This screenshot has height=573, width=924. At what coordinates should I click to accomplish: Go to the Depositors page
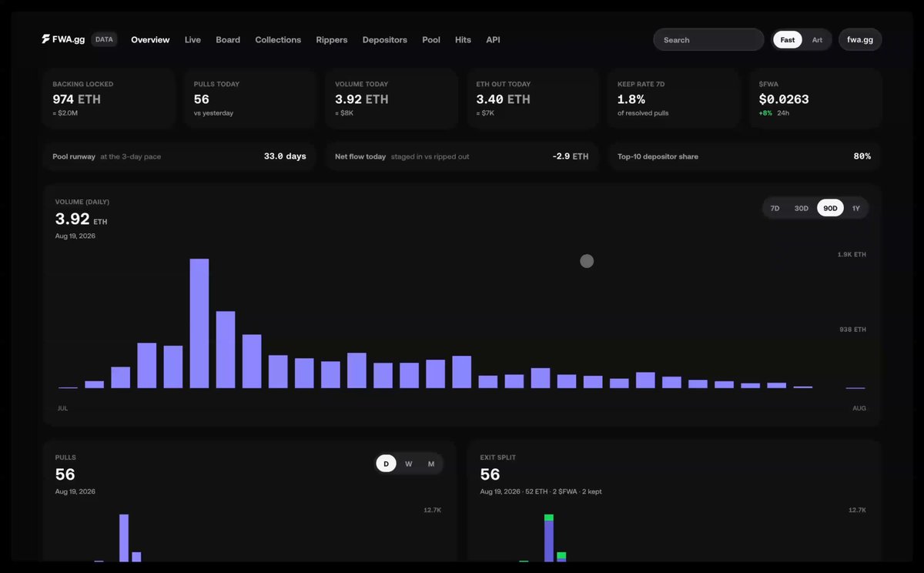click(x=385, y=40)
